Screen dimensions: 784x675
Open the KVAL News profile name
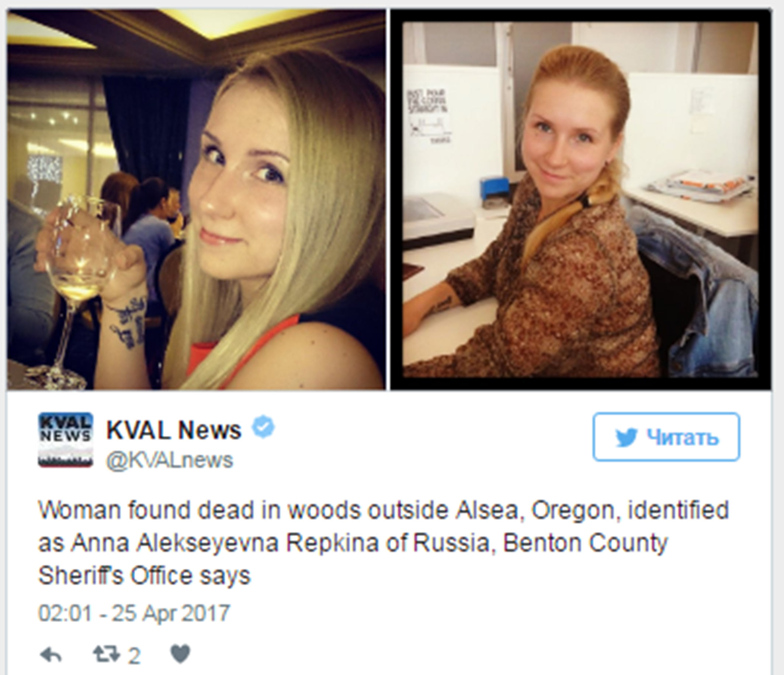pyautogui.click(x=174, y=430)
